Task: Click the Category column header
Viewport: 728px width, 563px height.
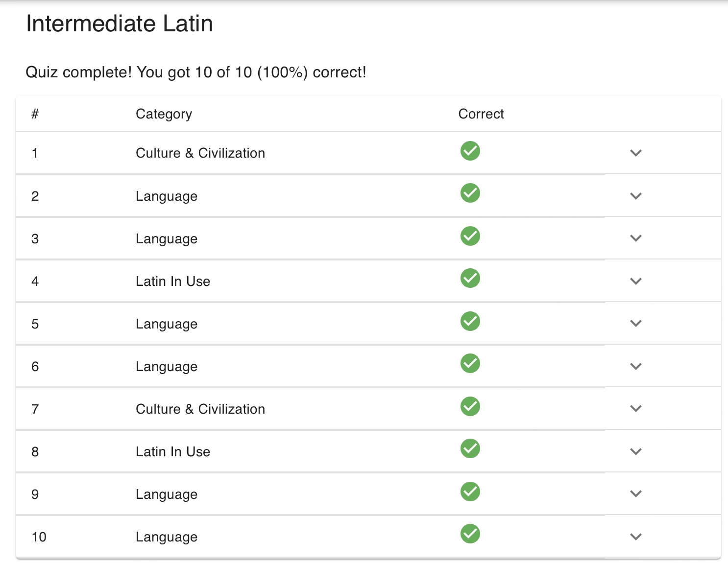Action: [x=164, y=114]
